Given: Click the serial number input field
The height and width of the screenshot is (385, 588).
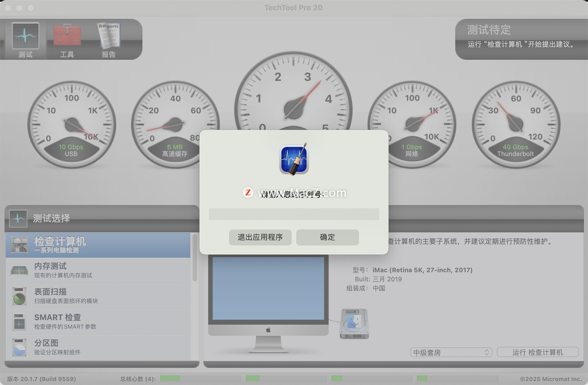Looking at the screenshot, I should [x=294, y=214].
